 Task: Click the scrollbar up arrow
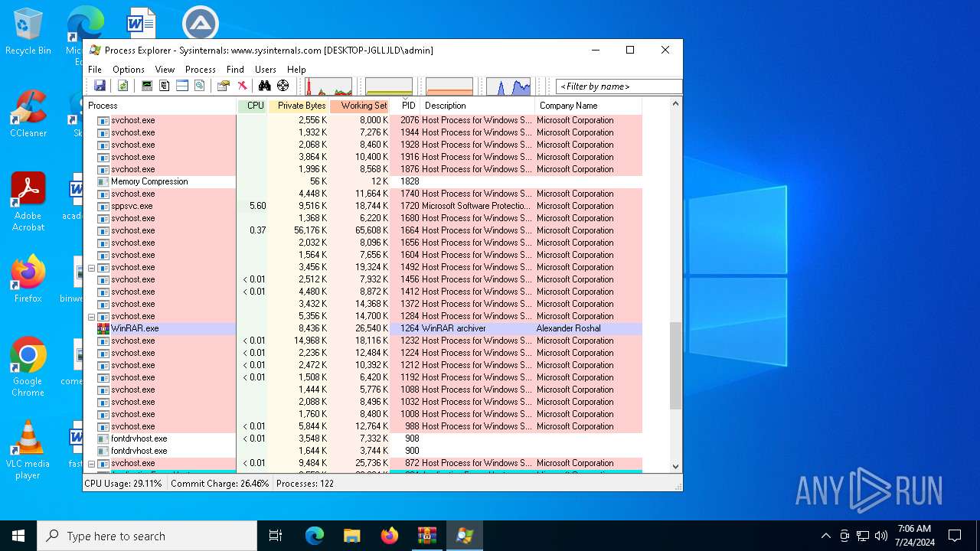pos(675,104)
